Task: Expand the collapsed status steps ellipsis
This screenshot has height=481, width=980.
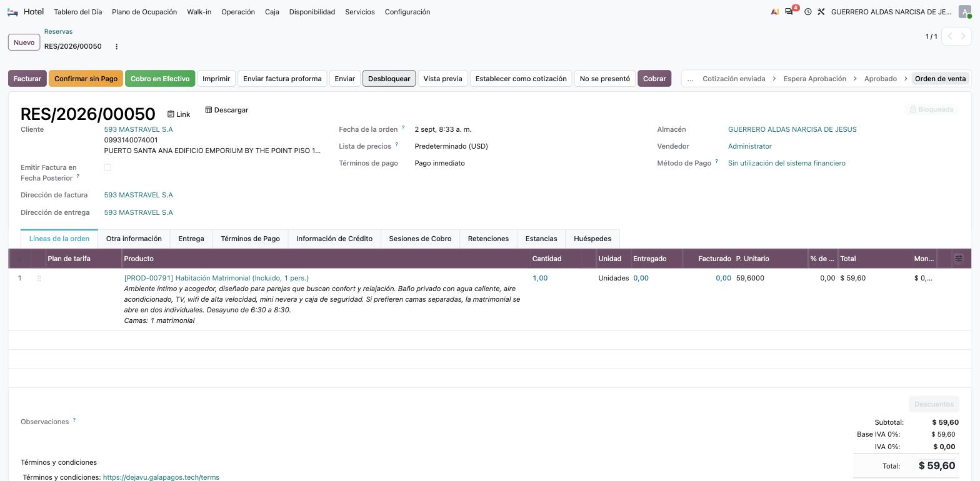Action: coord(690,79)
